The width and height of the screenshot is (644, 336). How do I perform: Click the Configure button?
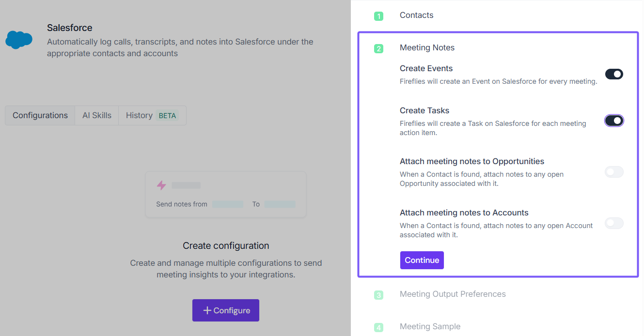click(x=226, y=310)
